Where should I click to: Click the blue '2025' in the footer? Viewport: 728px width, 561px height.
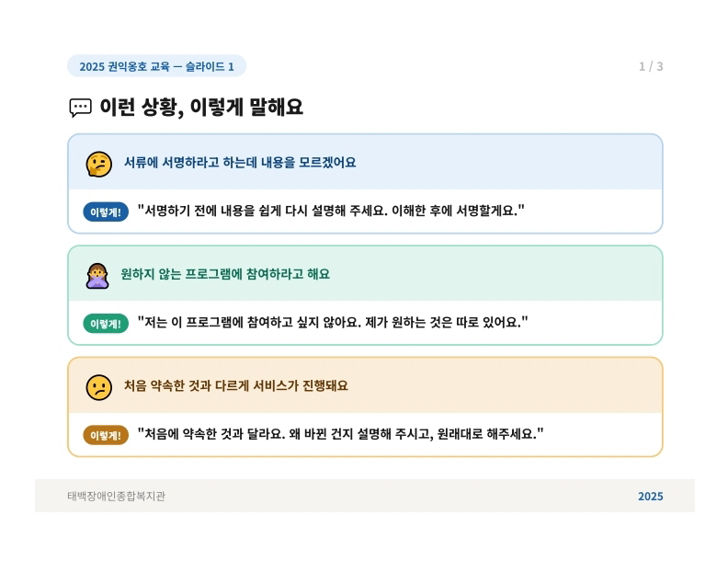coord(650,497)
